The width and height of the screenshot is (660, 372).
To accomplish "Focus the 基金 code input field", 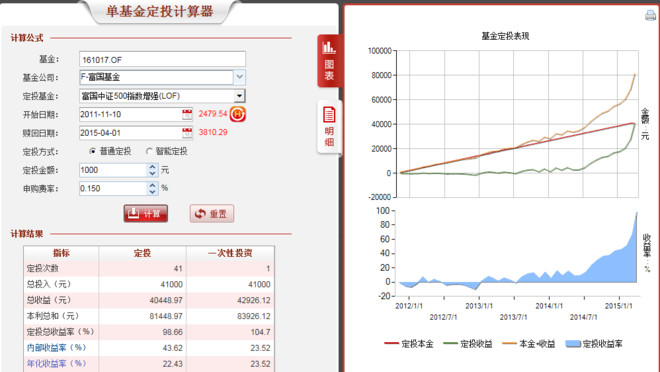I will coord(162,59).
